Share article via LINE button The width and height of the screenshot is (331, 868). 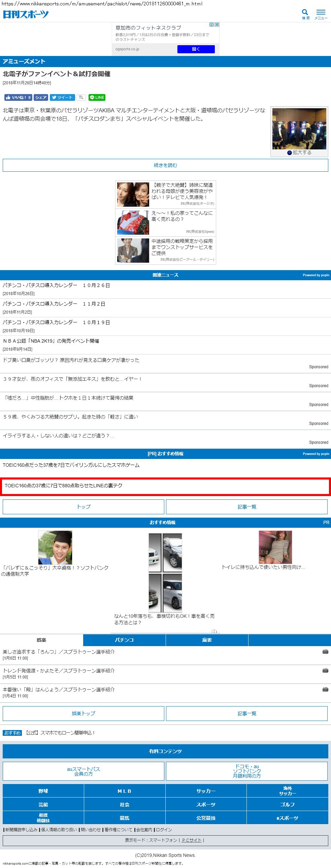[97, 97]
